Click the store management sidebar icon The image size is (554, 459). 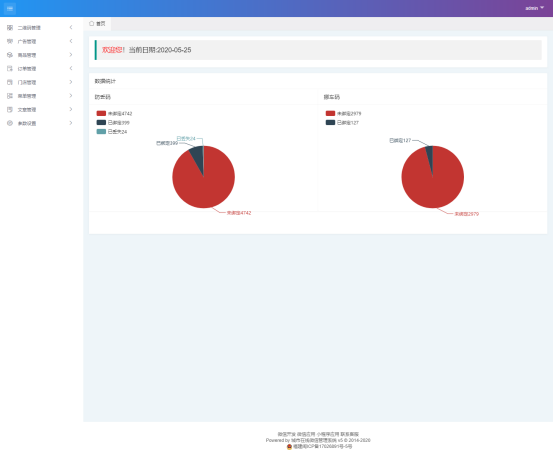coord(10,82)
